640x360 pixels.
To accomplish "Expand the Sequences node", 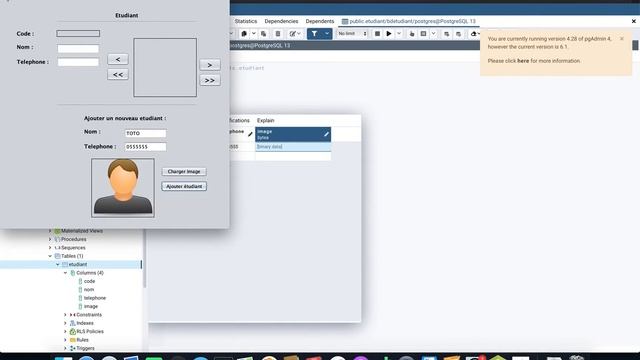I will coord(50,248).
